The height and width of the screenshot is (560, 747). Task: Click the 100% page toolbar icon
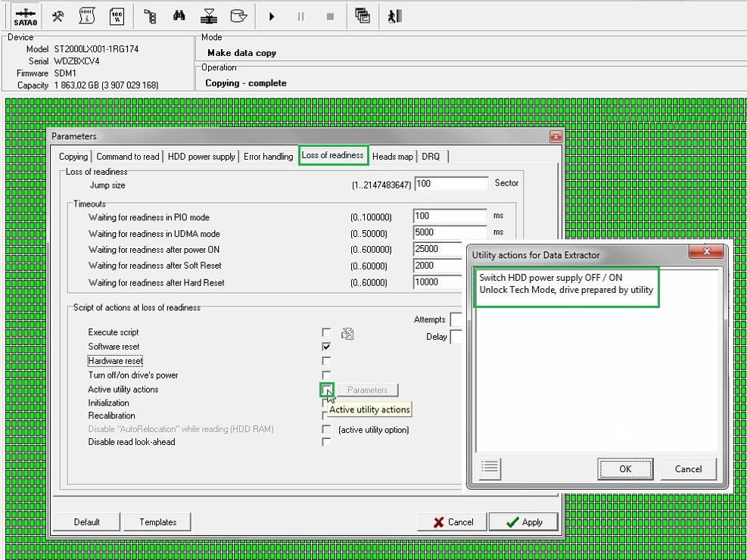click(117, 16)
